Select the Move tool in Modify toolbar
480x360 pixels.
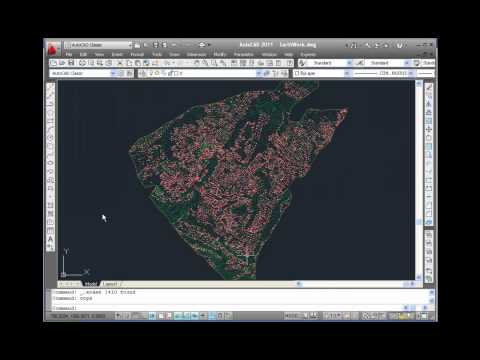click(x=429, y=129)
